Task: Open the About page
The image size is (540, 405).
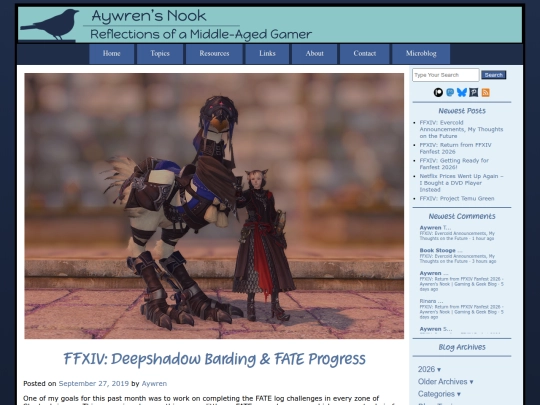Action: (x=314, y=54)
